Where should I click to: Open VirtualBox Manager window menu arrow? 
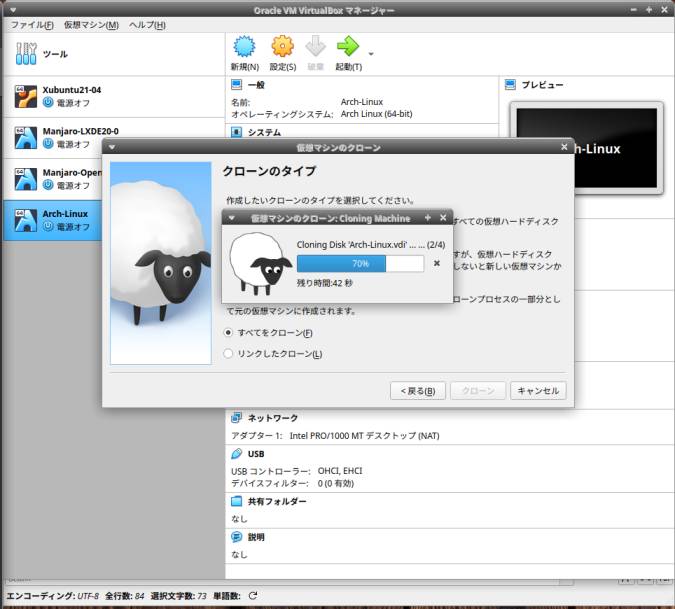tap(13, 9)
